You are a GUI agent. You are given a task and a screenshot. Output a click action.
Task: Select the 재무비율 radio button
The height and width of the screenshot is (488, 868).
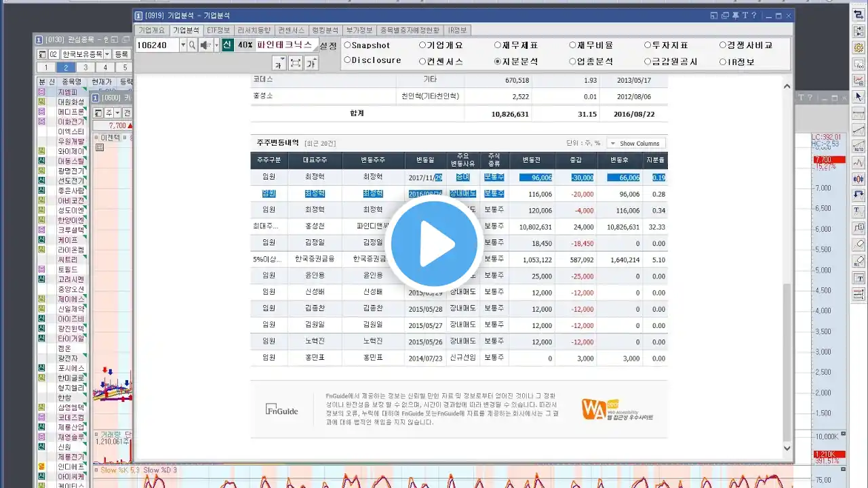tap(572, 45)
